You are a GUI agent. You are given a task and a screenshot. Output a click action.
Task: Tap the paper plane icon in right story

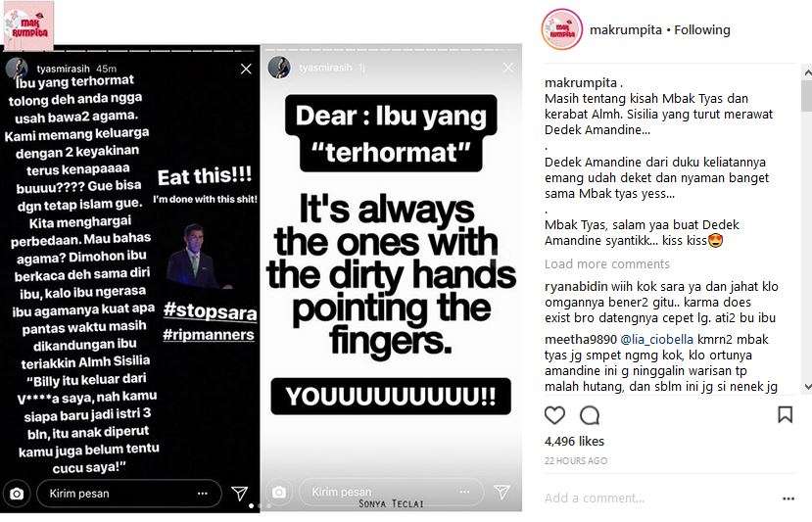point(502,492)
